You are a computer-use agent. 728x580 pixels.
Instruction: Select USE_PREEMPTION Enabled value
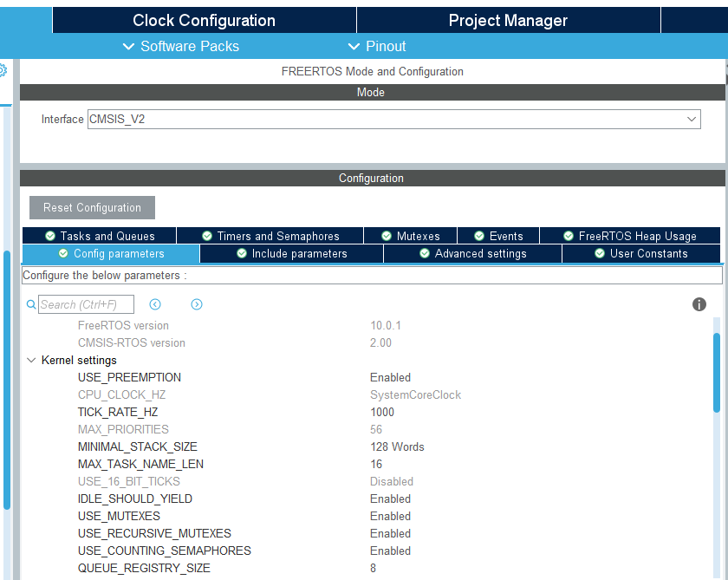pyautogui.click(x=391, y=377)
